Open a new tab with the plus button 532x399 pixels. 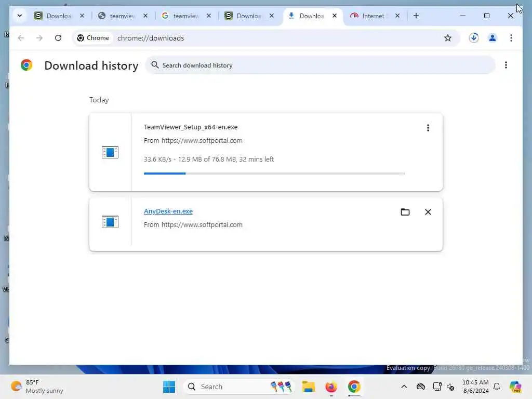(x=416, y=16)
